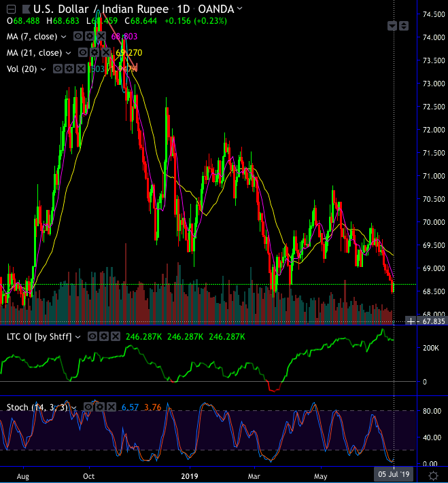
Task: Click the Oct label on time axis
Action: click(x=89, y=476)
